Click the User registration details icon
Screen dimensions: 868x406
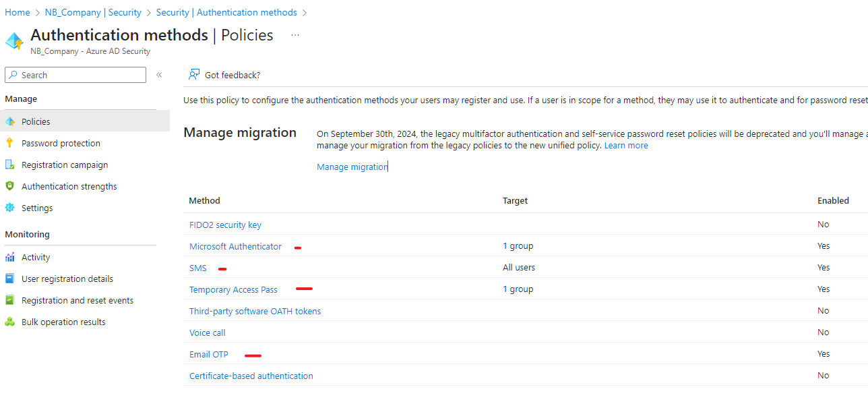[9, 278]
